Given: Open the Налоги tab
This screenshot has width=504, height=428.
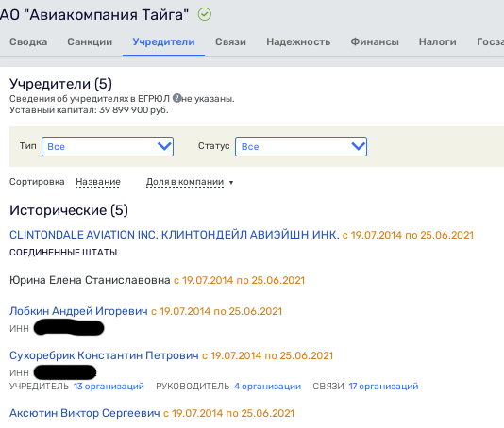Looking at the screenshot, I should (x=438, y=41).
